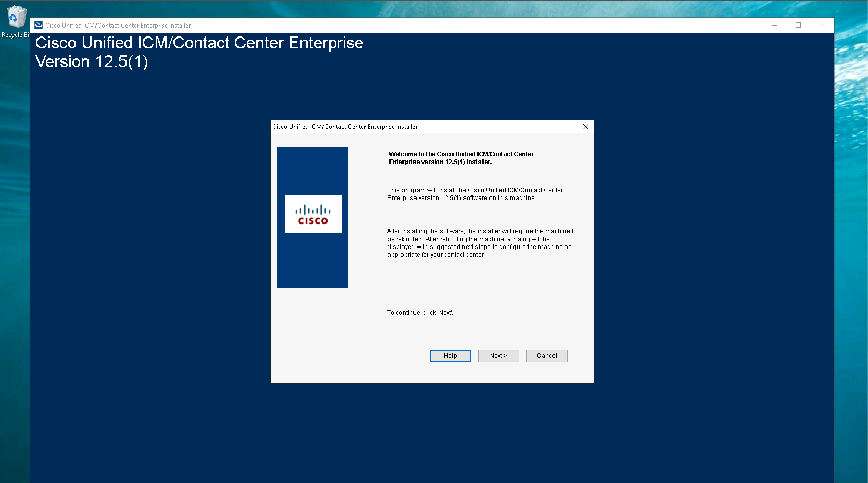Maximize the main installer window

pyautogui.click(x=798, y=25)
